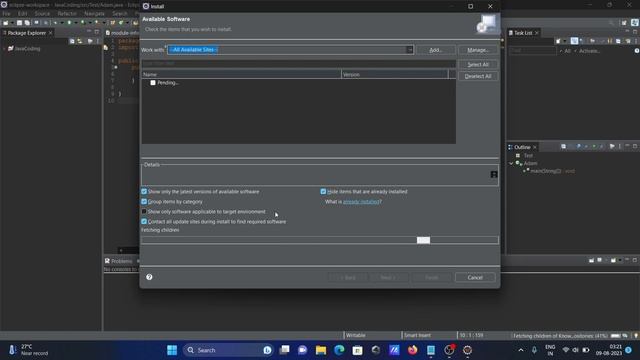640x360 pixels.
Task: Uncheck 'Contact all update sites during install'
Action: pyautogui.click(x=144, y=222)
